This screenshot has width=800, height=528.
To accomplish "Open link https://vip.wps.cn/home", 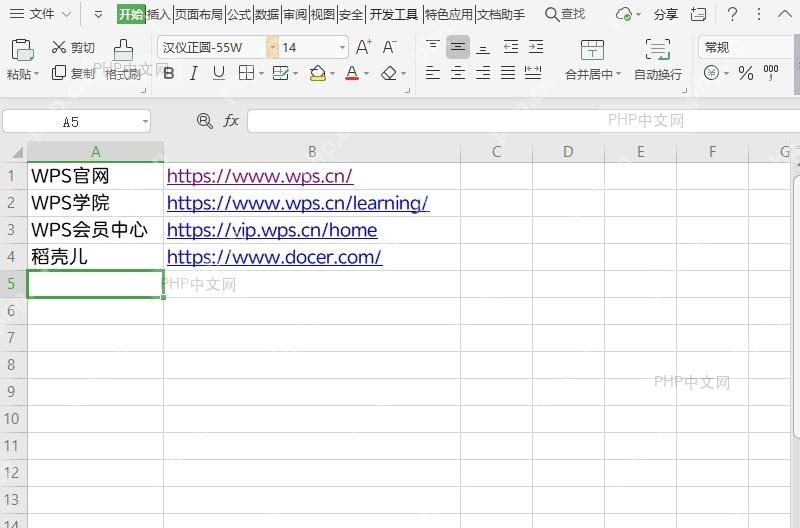I will [x=272, y=230].
